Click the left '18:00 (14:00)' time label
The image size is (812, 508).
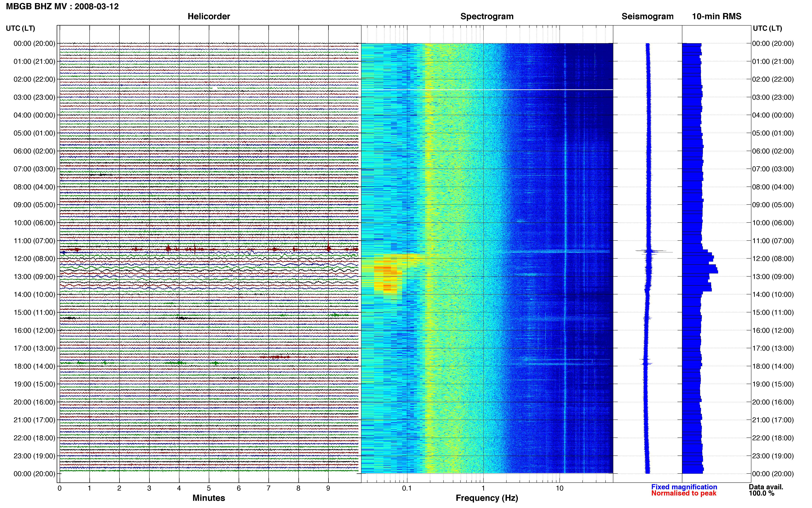pos(34,366)
